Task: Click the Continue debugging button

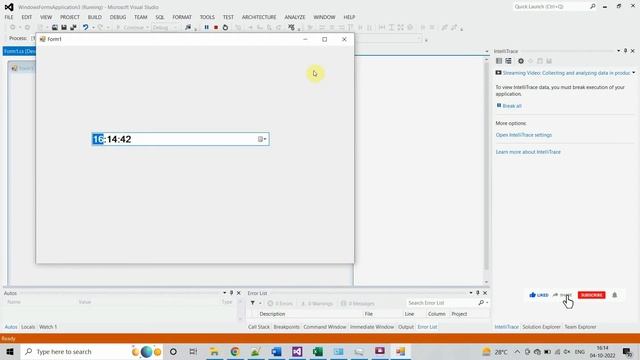Action: (132, 28)
